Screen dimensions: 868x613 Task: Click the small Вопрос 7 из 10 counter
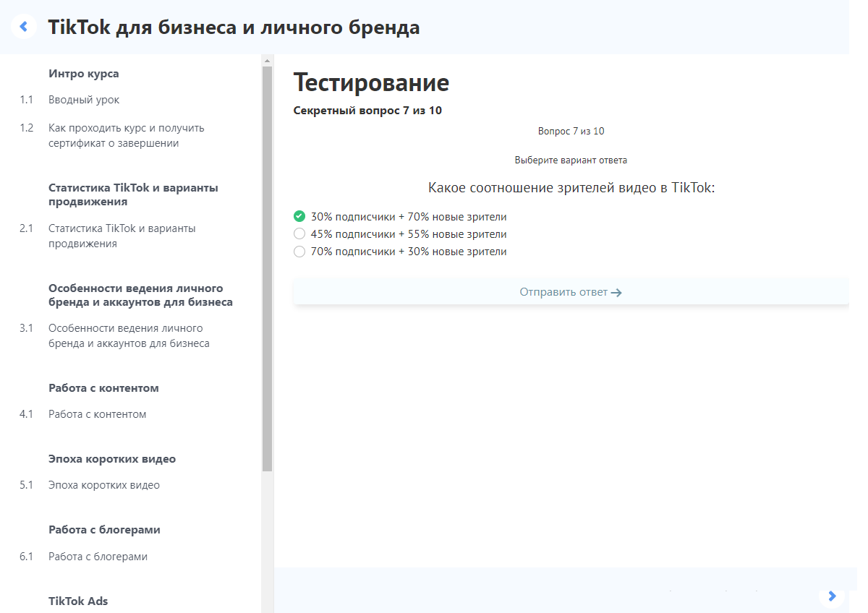click(571, 131)
